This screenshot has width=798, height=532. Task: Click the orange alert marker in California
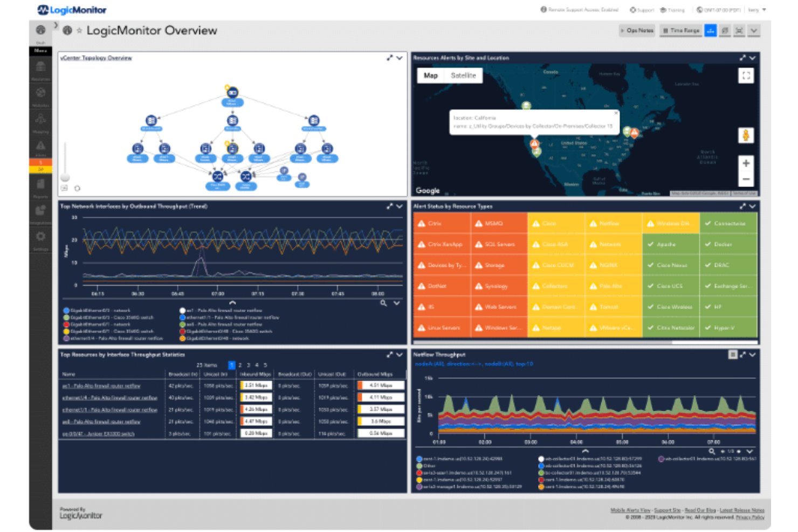click(534, 143)
